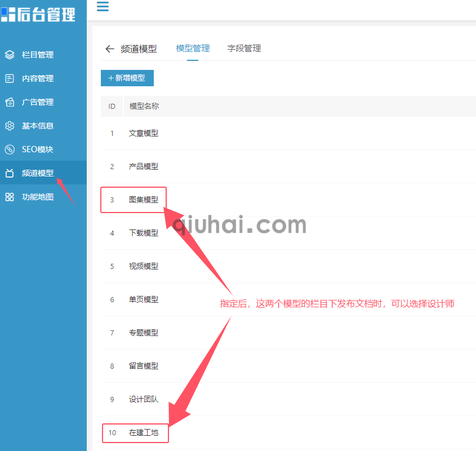Select the 栏目管理 sidebar icon

(10, 55)
